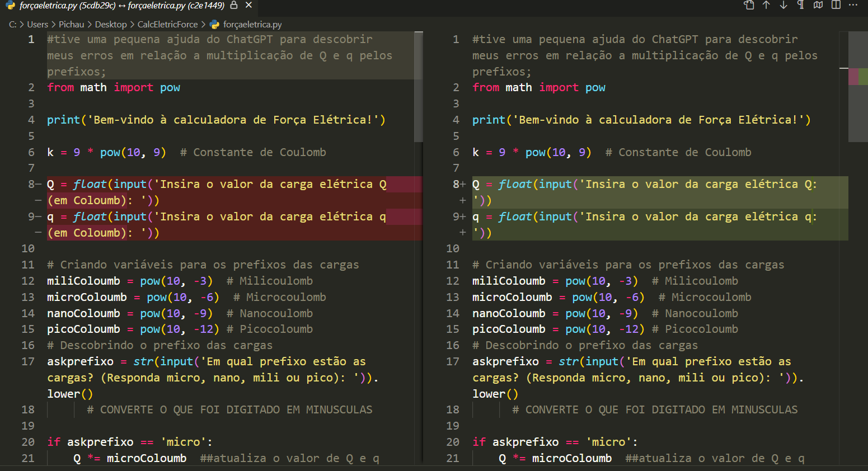Screen dimensions: 868x471
Task: Click the Python icon on the editor tab
Action: coord(10,6)
